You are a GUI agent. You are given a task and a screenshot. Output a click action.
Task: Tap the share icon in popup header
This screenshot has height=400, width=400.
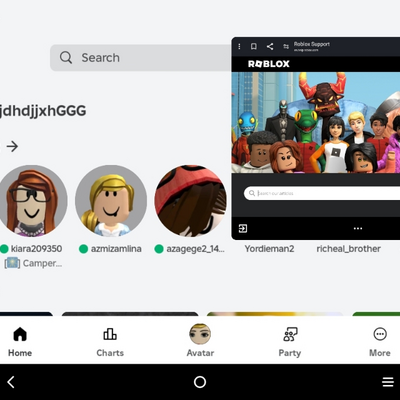point(270,46)
